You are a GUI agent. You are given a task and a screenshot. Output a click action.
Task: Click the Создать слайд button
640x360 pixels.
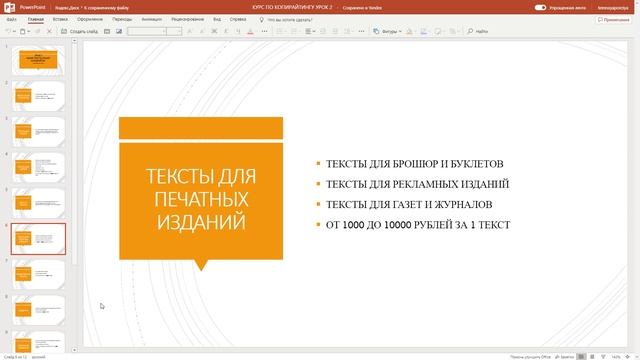click(80, 31)
